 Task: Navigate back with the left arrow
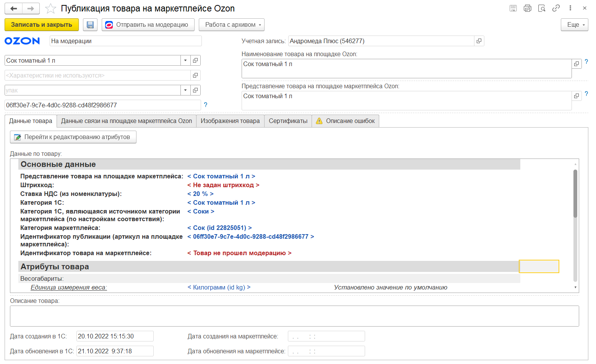pyautogui.click(x=14, y=8)
